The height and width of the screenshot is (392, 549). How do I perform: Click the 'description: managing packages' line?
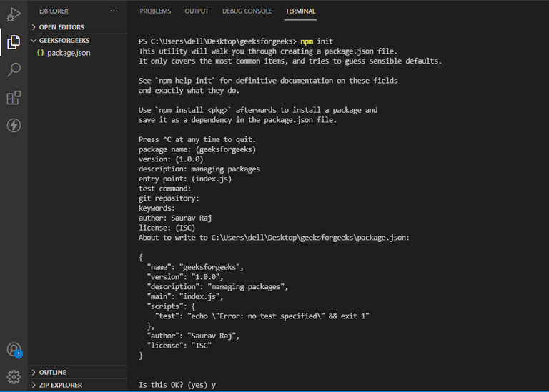(199, 169)
